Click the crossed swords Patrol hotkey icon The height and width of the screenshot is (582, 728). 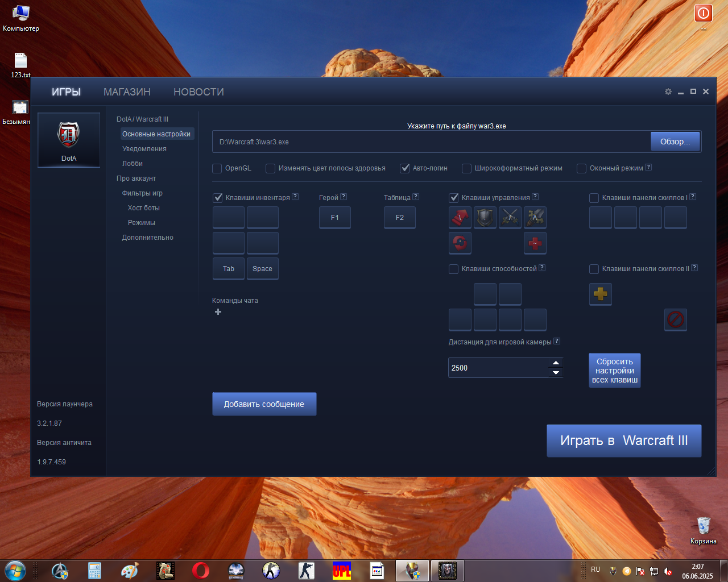[510, 217]
